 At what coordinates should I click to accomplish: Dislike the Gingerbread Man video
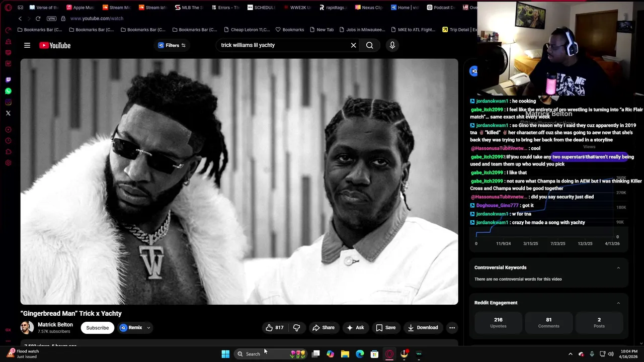[296, 328]
